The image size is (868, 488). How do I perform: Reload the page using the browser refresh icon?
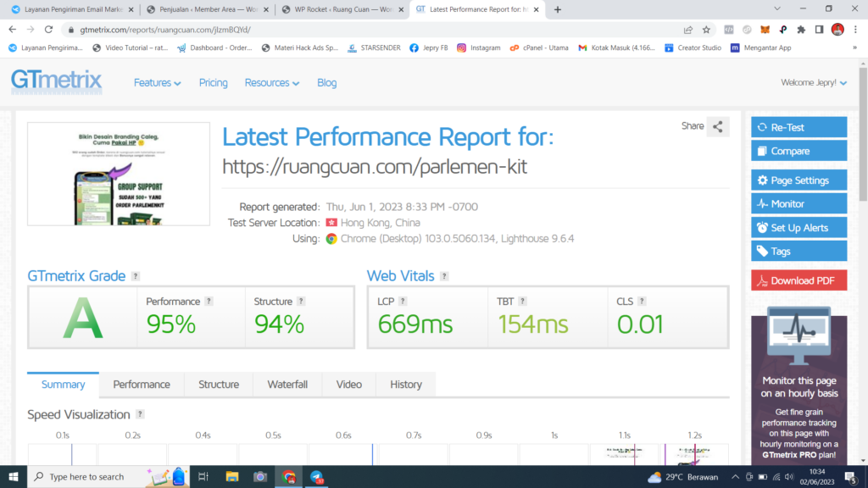point(48,30)
